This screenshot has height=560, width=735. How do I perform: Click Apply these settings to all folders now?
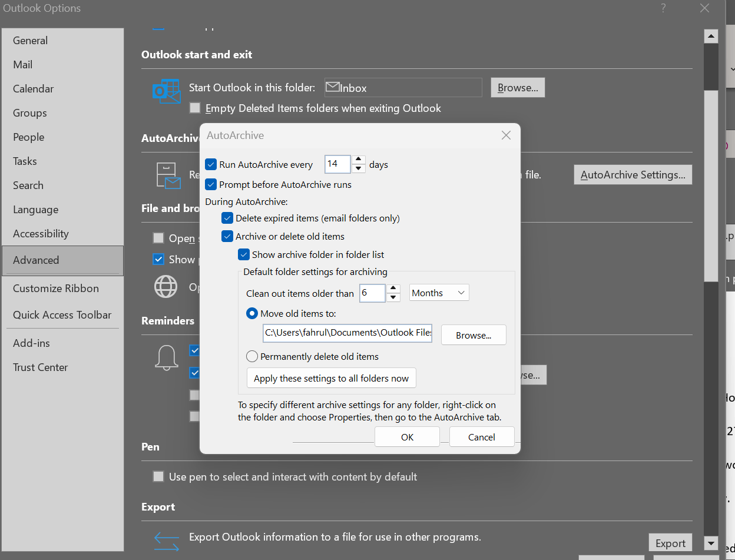click(x=331, y=378)
